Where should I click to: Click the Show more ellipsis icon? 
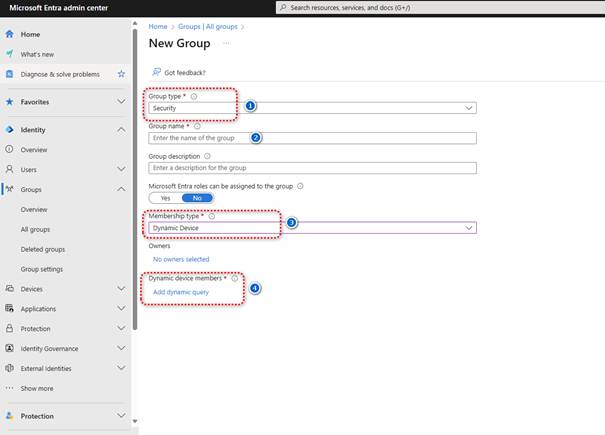(10, 388)
